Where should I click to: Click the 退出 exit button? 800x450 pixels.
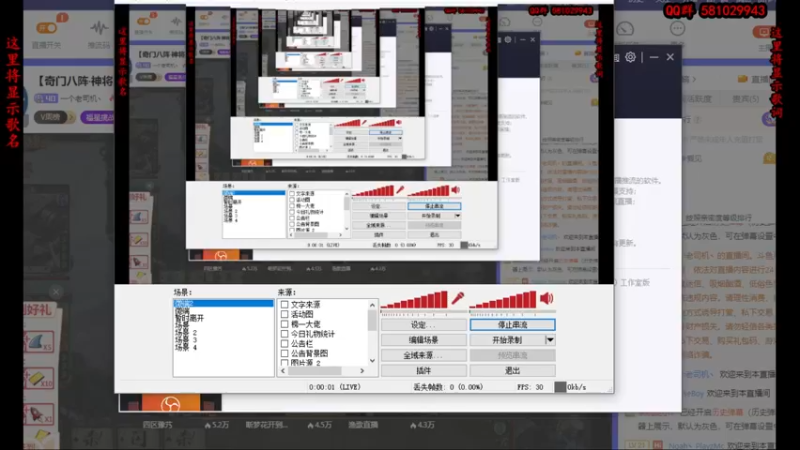tap(512, 370)
